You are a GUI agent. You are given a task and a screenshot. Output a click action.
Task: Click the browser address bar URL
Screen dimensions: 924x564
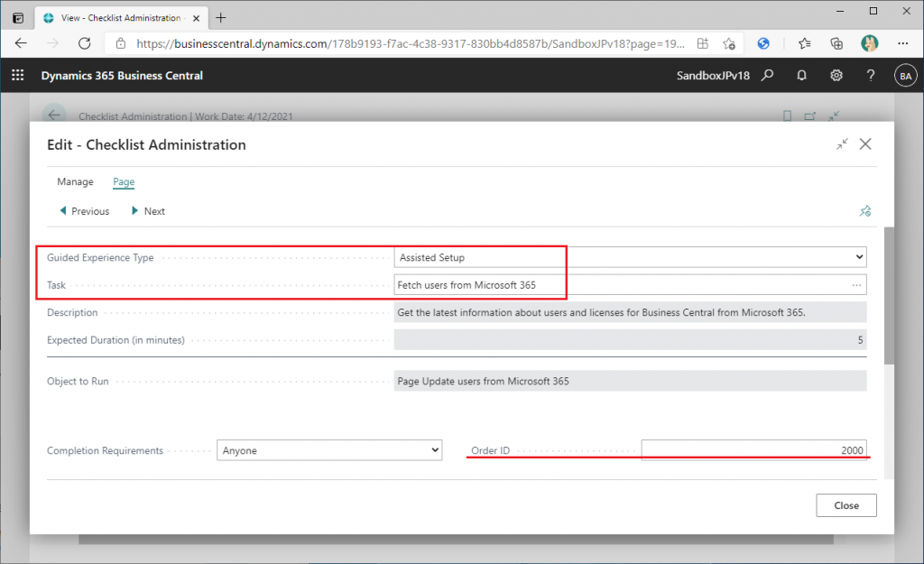(x=411, y=43)
